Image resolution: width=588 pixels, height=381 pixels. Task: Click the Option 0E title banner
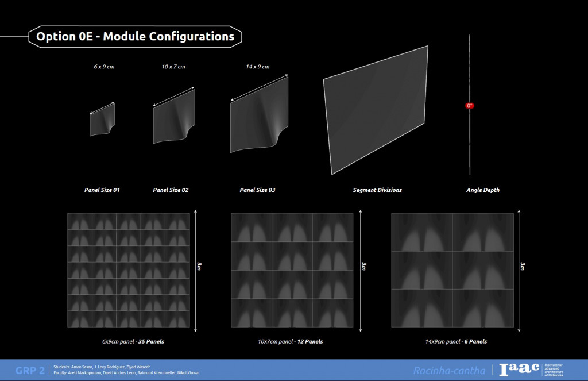coord(135,37)
